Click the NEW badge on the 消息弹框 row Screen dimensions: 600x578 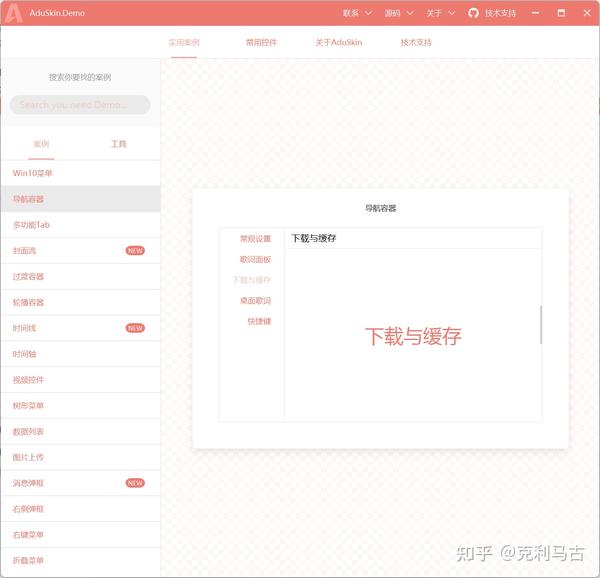135,483
